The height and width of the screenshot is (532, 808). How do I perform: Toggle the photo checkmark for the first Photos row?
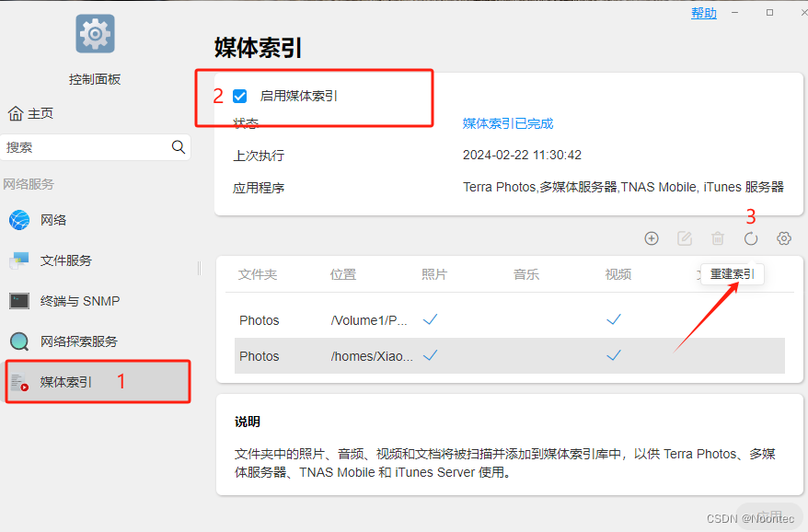[430, 319]
